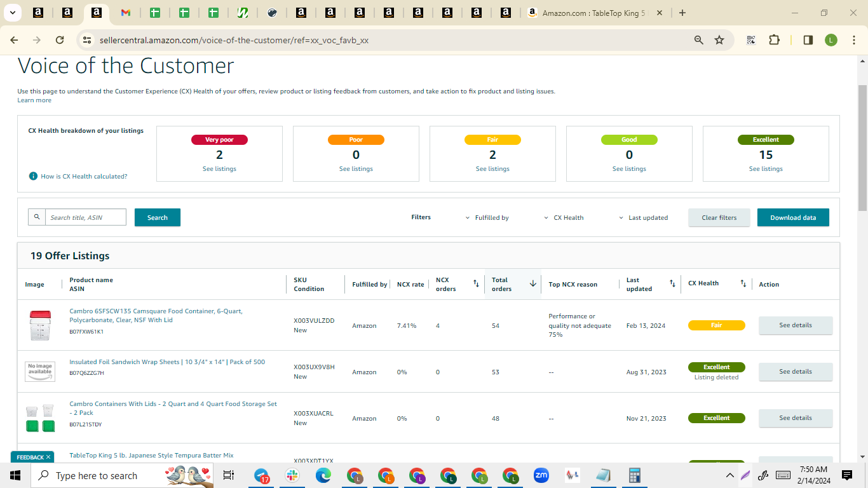The image size is (868, 488).
Task: View site information beside the address bar
Action: coord(87,40)
